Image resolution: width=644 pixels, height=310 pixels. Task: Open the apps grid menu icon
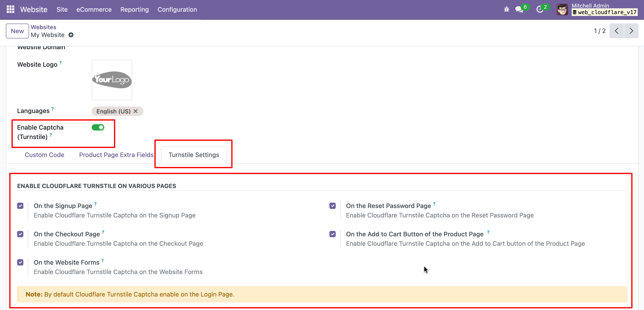pyautogui.click(x=10, y=9)
